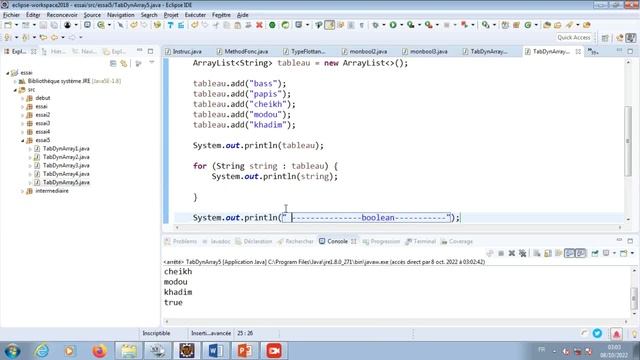Open the Run button dropdown arrow
Screen dimensions: 640x360
tap(401, 25)
